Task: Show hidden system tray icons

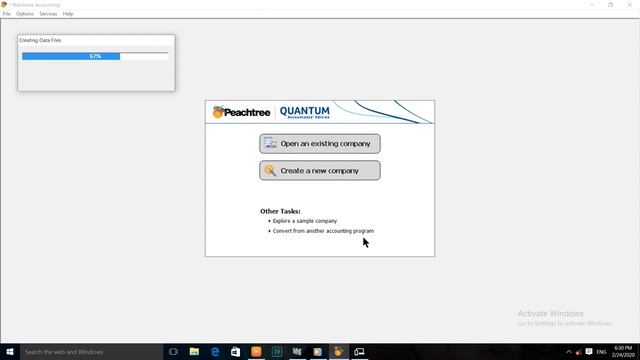Action: (x=569, y=352)
